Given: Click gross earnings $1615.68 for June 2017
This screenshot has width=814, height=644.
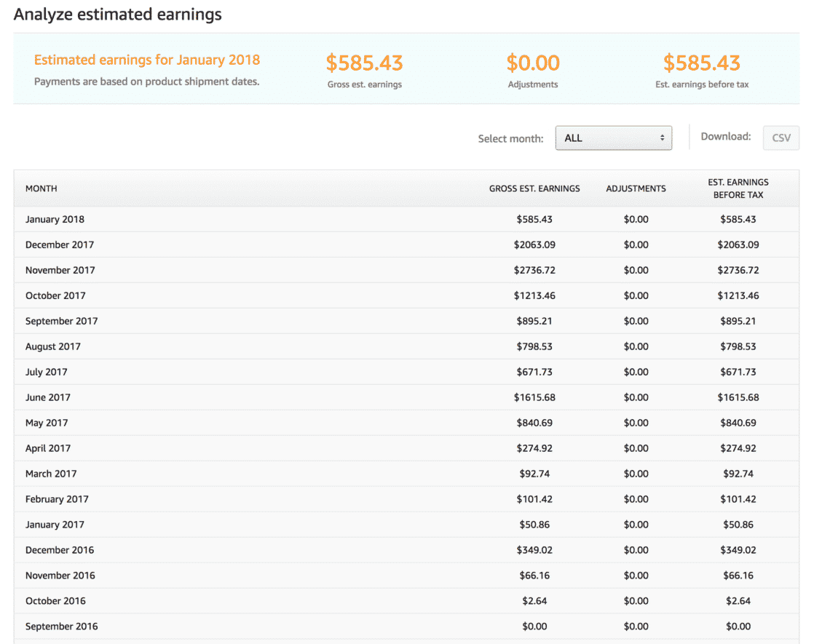Looking at the screenshot, I should point(534,397).
